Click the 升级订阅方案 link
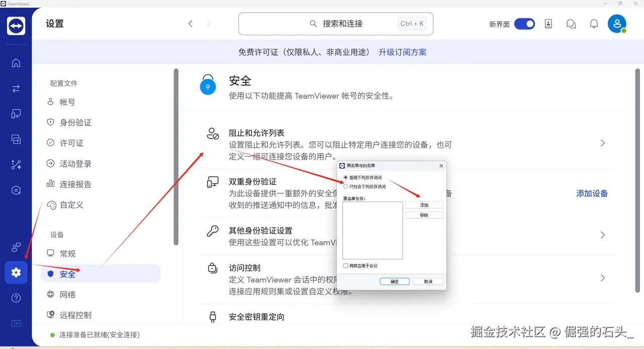The height and width of the screenshot is (349, 644). 403,52
